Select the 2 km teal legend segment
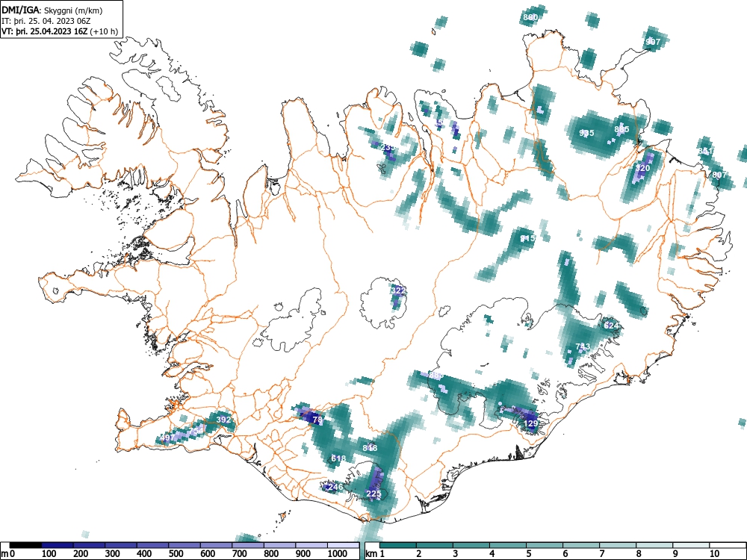The width and height of the screenshot is (747, 560). pyautogui.click(x=435, y=545)
